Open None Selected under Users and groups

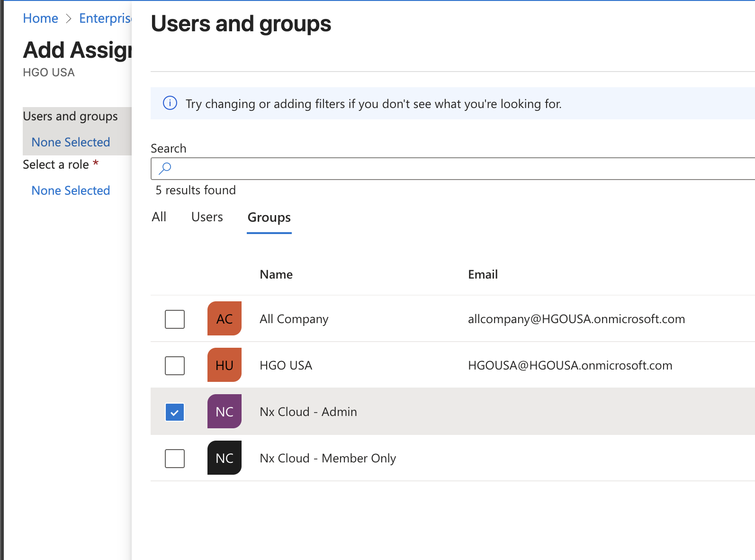[71, 142]
